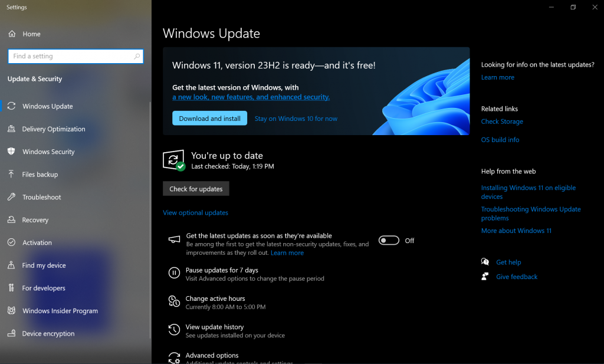This screenshot has width=604, height=364.
Task: Click the Get help link
Action: [x=508, y=263]
